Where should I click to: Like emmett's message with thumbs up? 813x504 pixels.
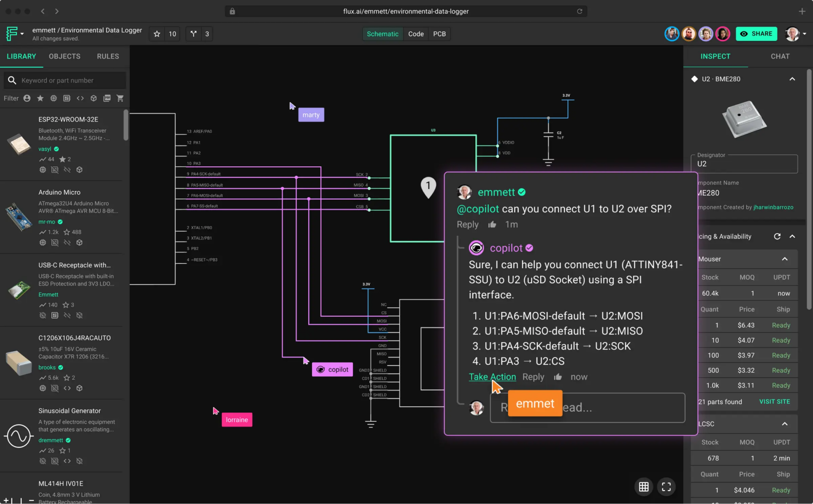492,224
